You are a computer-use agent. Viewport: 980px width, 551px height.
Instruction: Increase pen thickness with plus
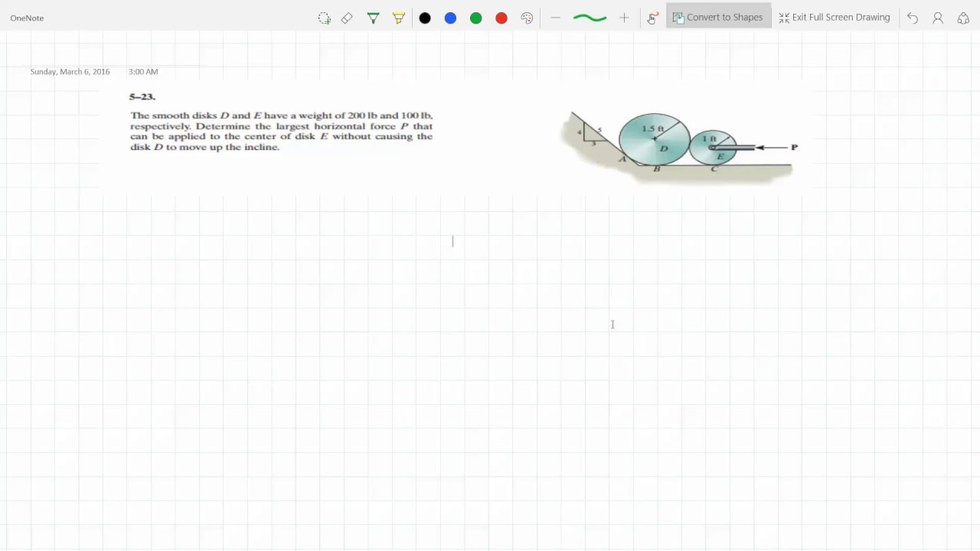click(x=624, y=18)
